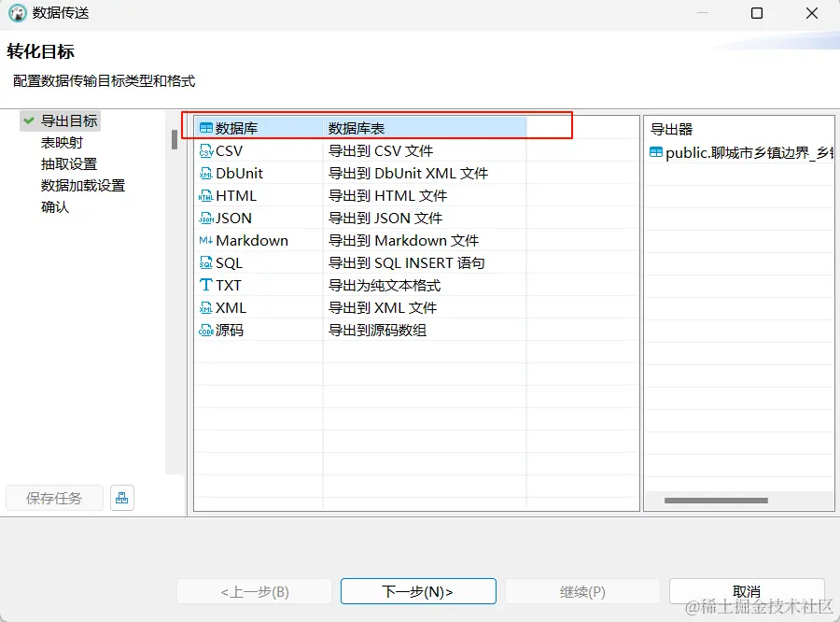The width and height of the screenshot is (840, 622).
Task: Click 导出到 Markdown 文件 description
Action: (403, 241)
